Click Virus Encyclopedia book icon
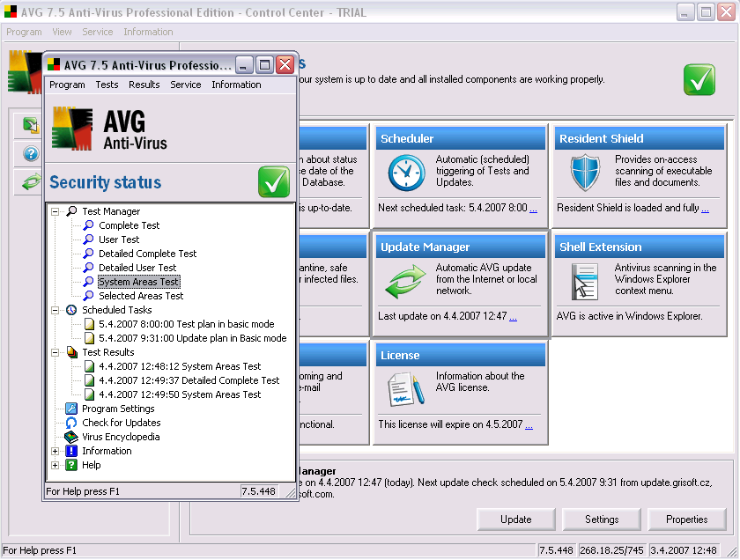The width and height of the screenshot is (740, 560). coord(71,437)
